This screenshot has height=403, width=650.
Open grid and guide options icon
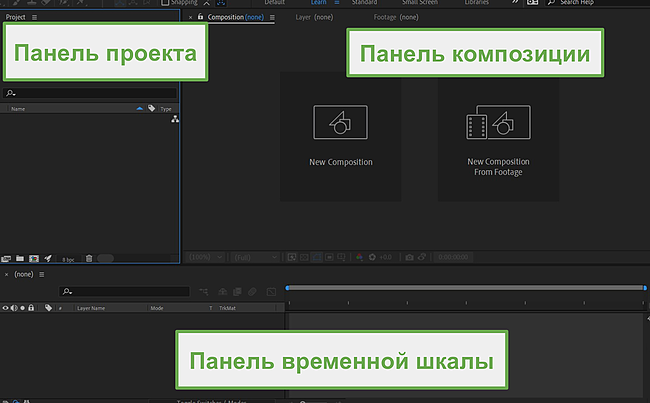pyautogui.click(x=341, y=257)
